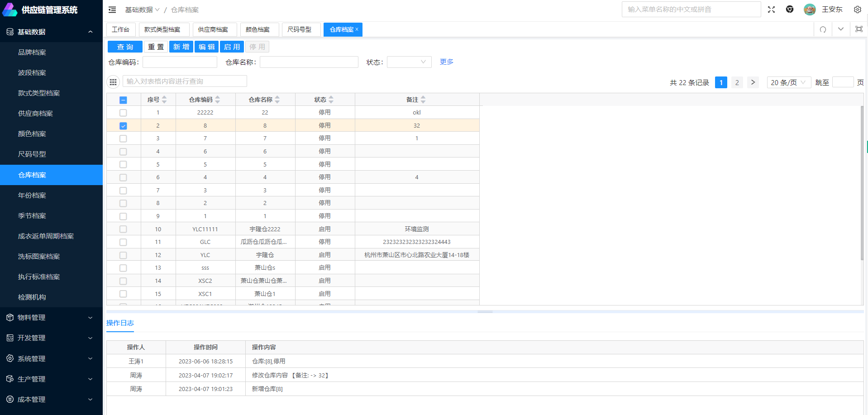Uncheck the checkbox for row 2

pyautogui.click(x=123, y=126)
